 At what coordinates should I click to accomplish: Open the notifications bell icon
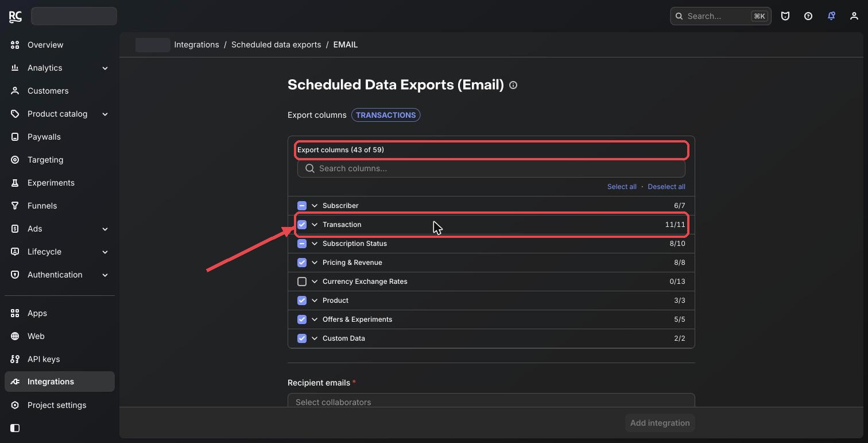831,16
